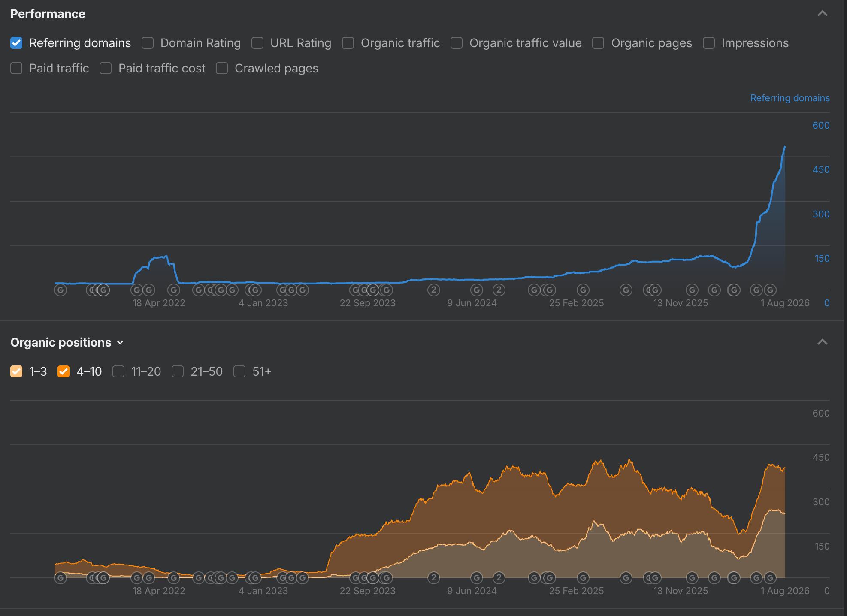Collapse the Organic positions section chevron
Viewport: 847px width, 616px height.
(x=822, y=342)
